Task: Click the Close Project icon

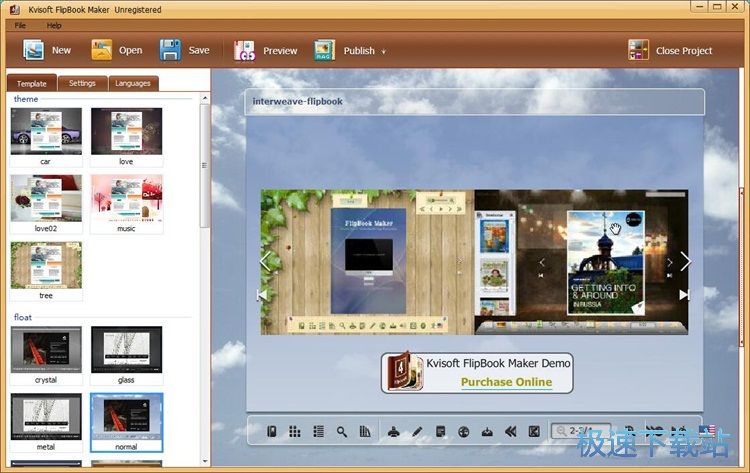Action: pos(638,50)
